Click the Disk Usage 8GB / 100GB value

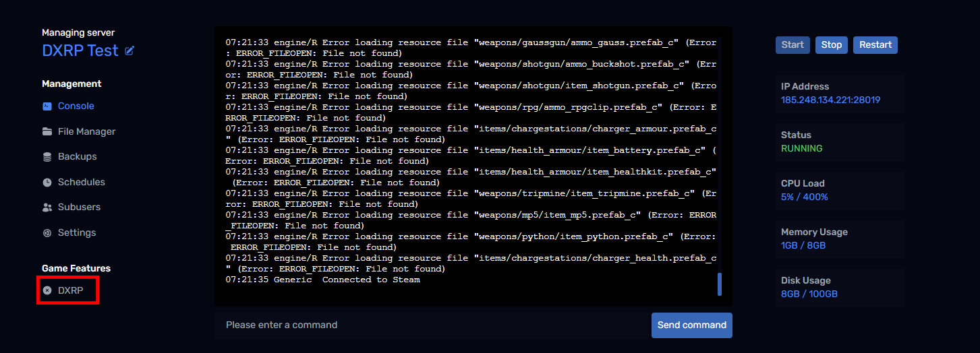809,294
